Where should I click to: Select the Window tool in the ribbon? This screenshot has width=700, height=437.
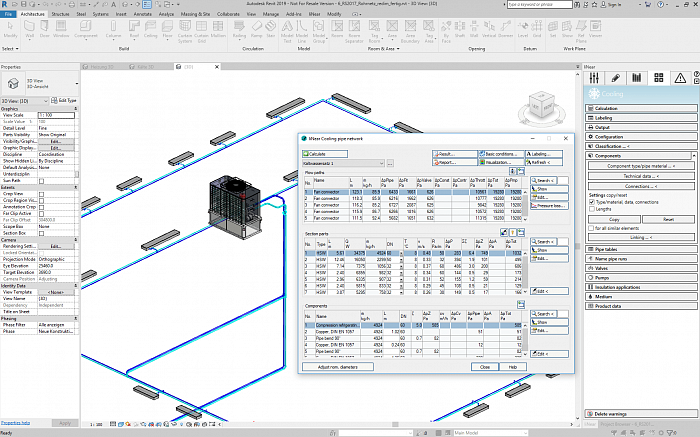(61, 29)
